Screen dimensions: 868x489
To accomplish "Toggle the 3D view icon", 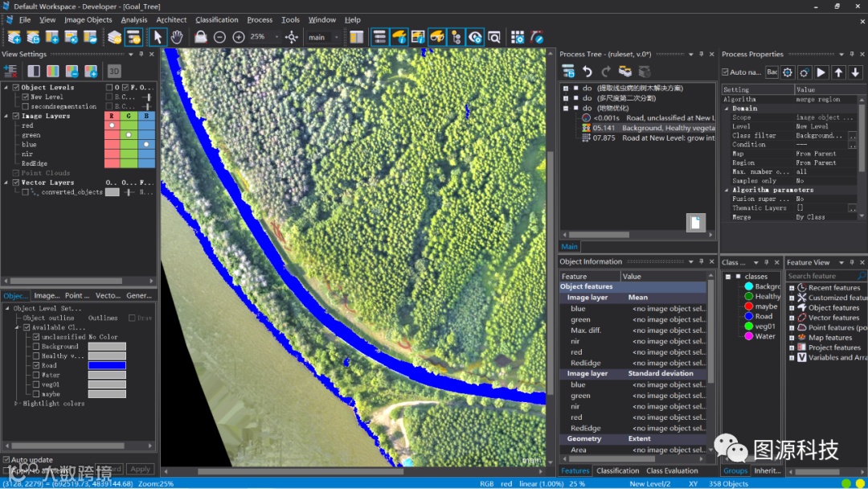I will point(114,72).
